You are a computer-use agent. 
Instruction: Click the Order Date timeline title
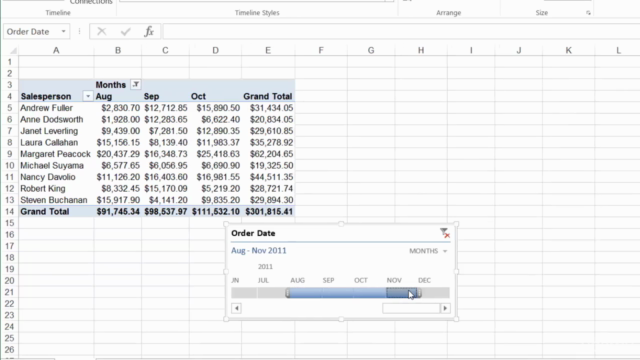(253, 233)
